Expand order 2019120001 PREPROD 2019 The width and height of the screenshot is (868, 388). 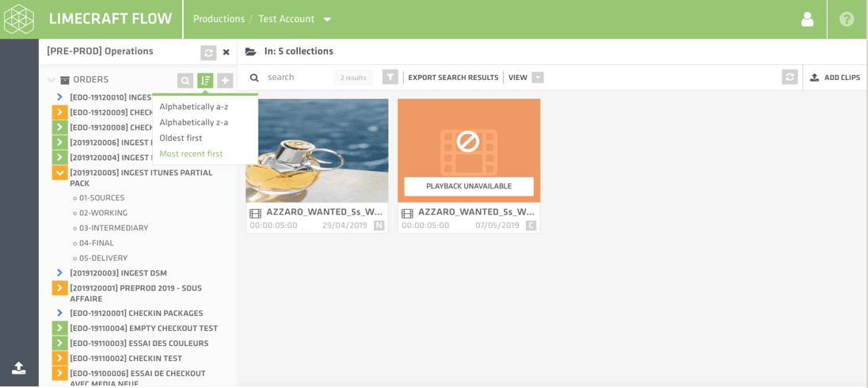(x=59, y=288)
